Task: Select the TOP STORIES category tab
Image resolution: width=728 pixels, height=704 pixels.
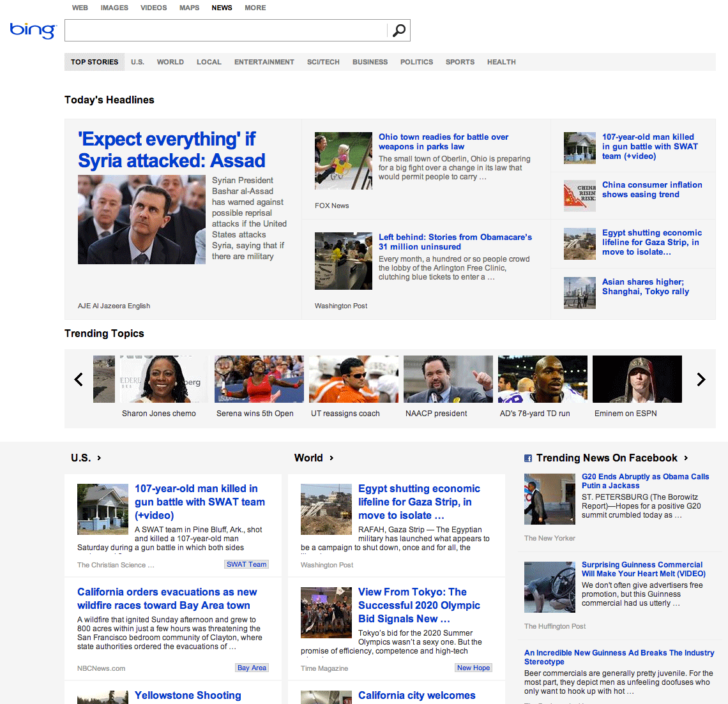Action: click(95, 62)
